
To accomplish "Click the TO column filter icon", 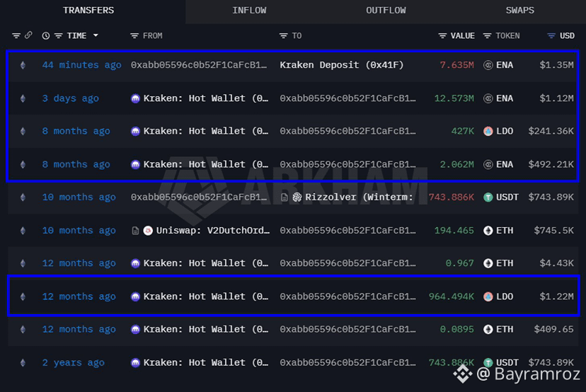I will tap(283, 36).
